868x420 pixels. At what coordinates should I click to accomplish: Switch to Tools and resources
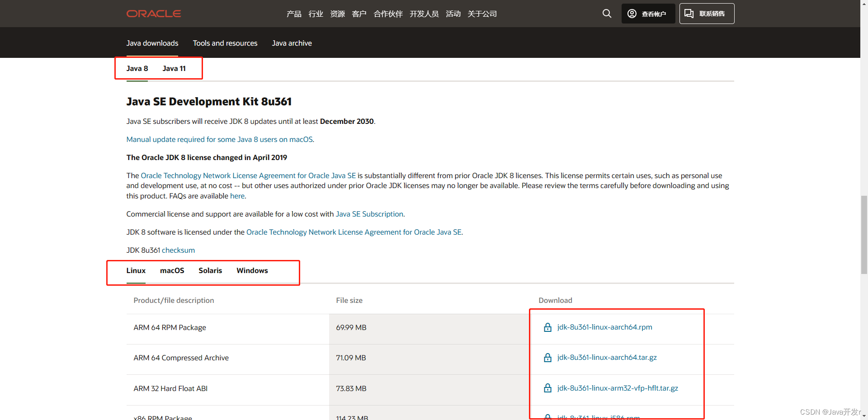click(x=225, y=43)
